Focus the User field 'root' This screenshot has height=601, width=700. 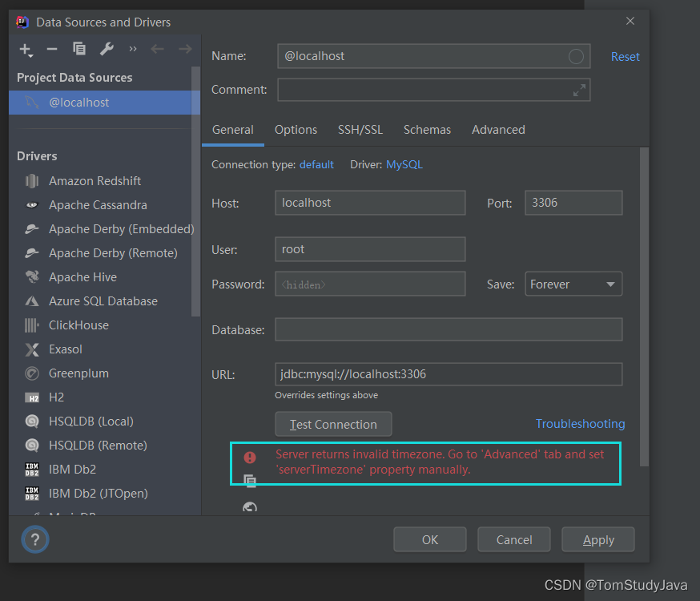click(x=370, y=249)
